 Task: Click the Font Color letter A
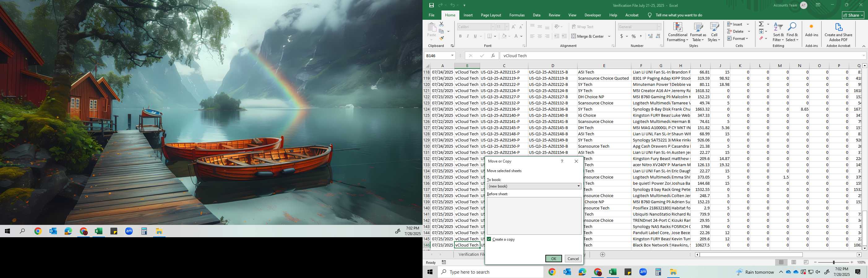(516, 36)
